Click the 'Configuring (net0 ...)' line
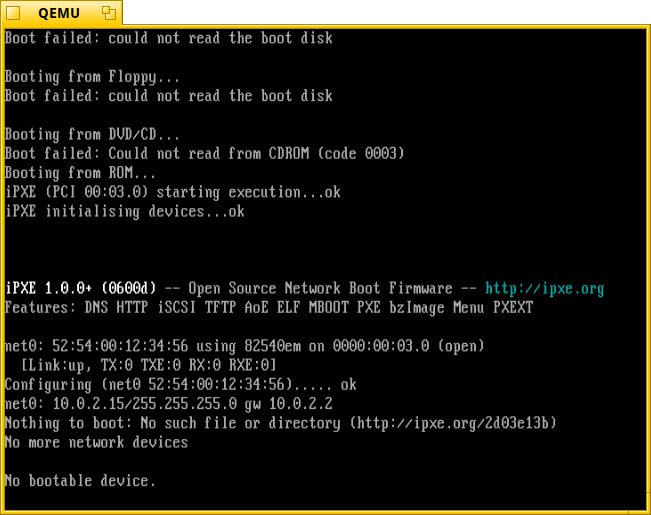 click(181, 385)
